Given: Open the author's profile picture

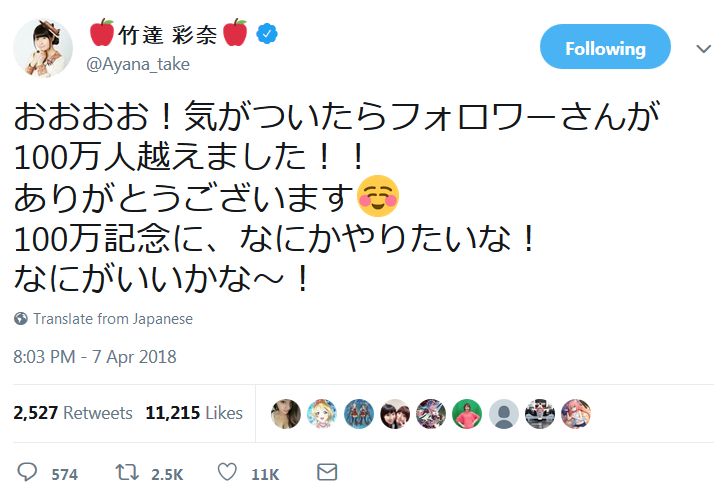Looking at the screenshot, I should (43, 48).
